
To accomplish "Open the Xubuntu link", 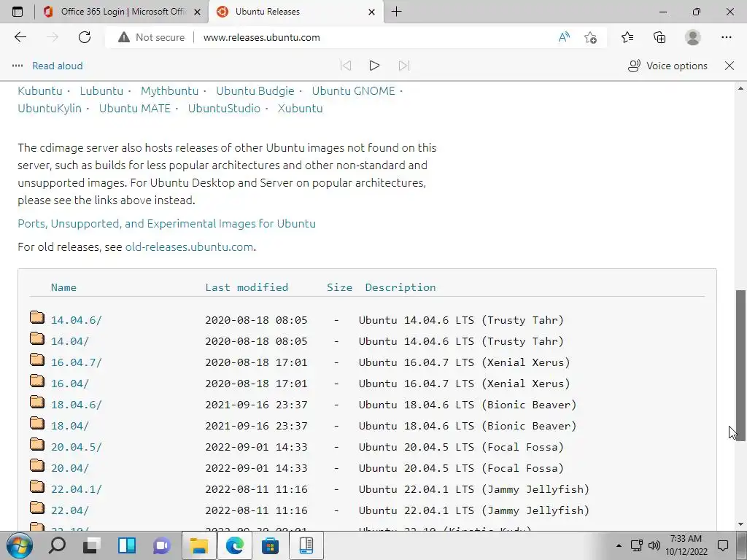I will tap(300, 108).
